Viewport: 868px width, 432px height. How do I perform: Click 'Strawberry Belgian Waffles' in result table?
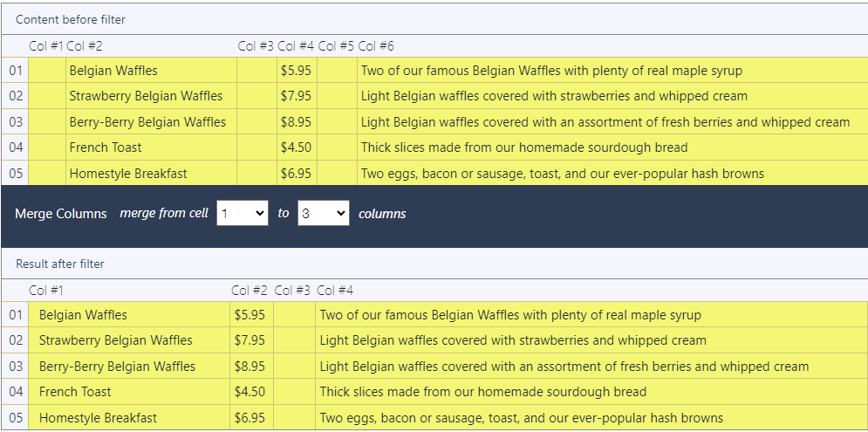(116, 340)
